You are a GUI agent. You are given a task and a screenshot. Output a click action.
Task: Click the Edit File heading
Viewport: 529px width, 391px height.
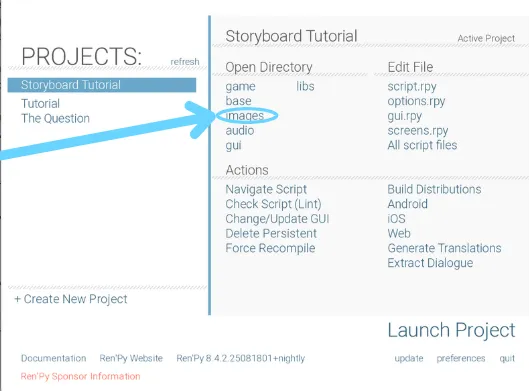pyautogui.click(x=410, y=67)
